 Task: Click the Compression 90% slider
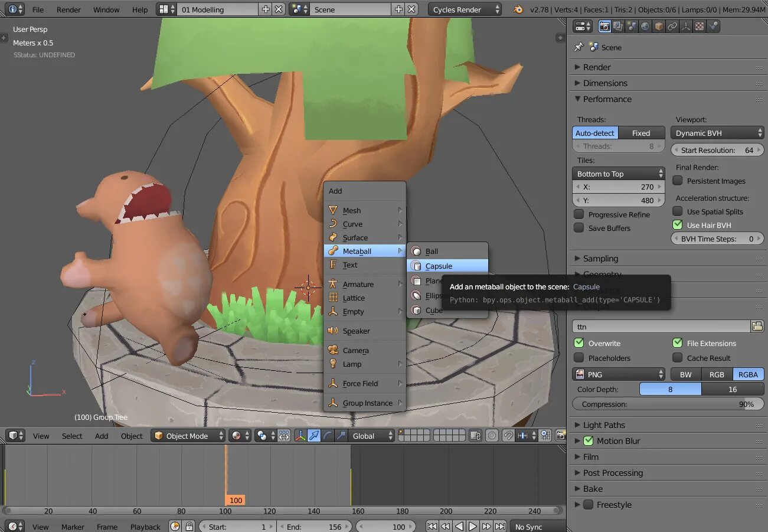(668, 404)
